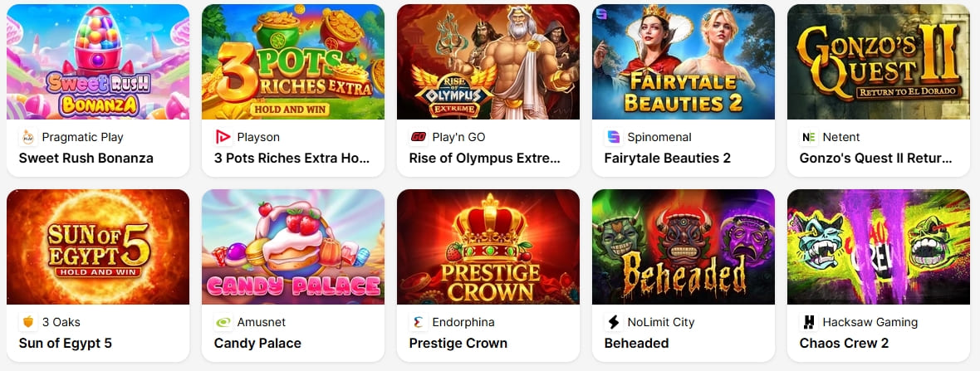Open the Beheaded game thumbnail

click(x=684, y=247)
